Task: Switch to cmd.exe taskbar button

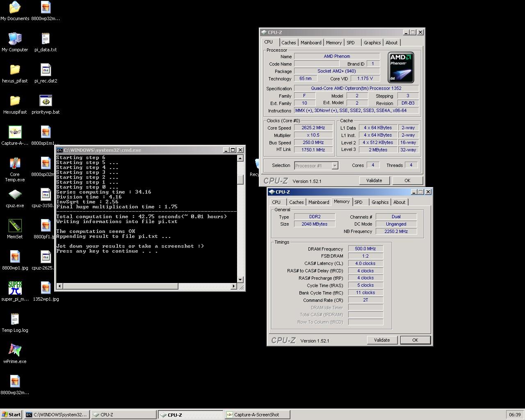Action: point(57,415)
